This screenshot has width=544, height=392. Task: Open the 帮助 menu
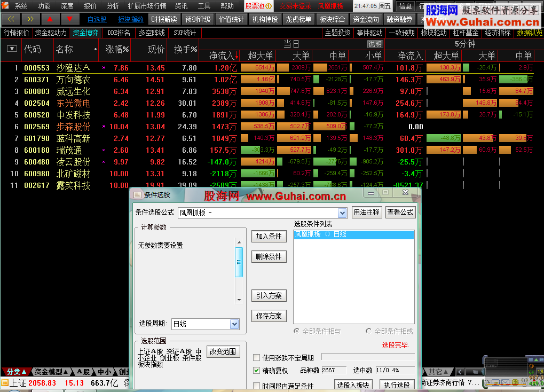click(x=227, y=6)
